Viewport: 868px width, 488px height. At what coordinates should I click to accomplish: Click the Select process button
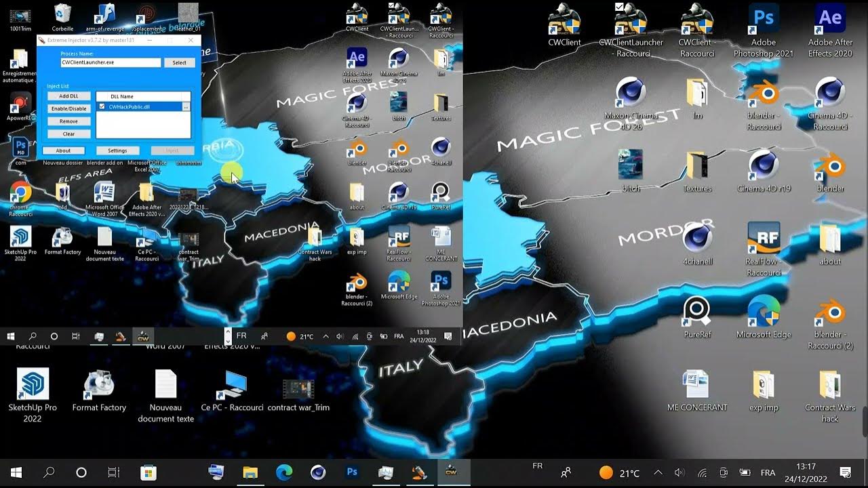tap(179, 62)
